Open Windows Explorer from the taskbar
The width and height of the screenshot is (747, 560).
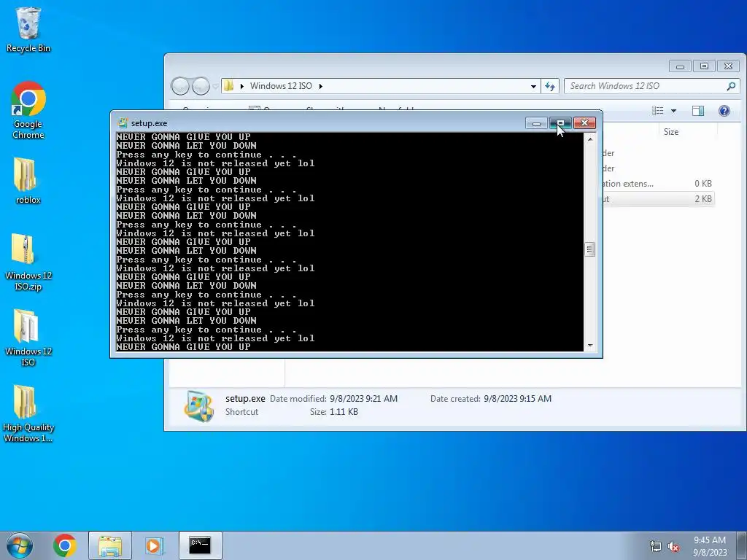pos(110,545)
